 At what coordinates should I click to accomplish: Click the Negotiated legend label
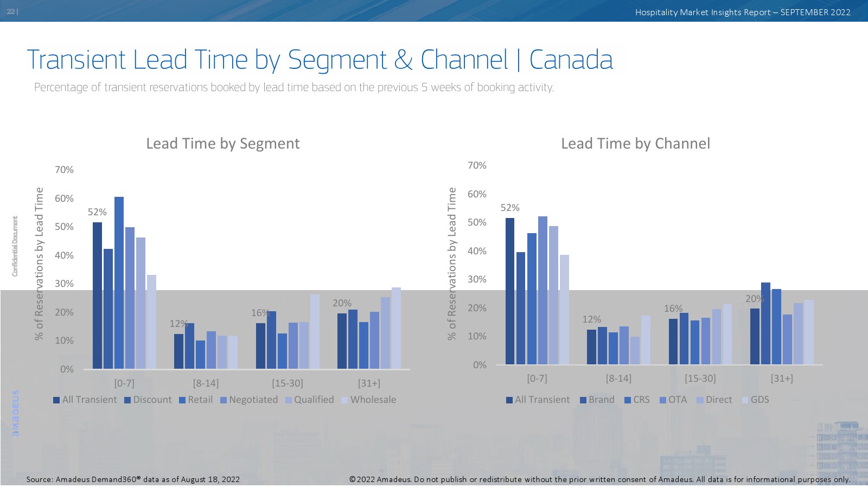253,400
